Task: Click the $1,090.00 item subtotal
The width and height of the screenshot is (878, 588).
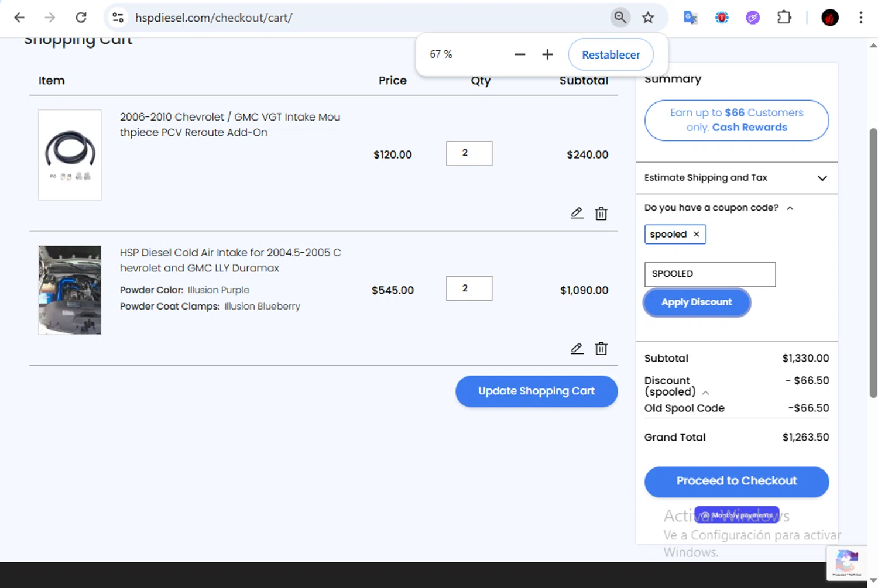Action: (x=584, y=290)
